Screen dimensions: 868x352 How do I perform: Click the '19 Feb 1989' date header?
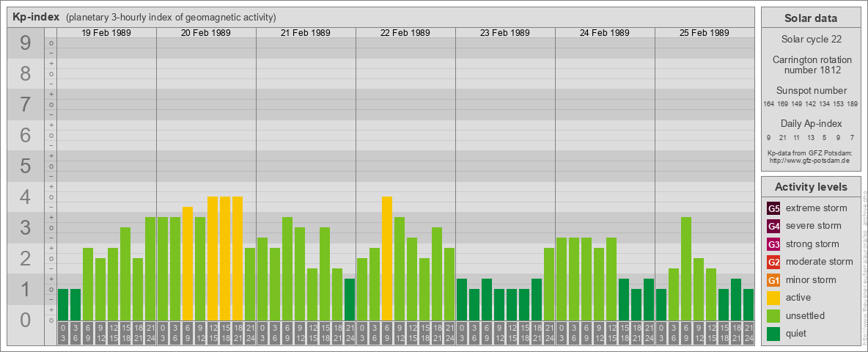click(x=106, y=33)
